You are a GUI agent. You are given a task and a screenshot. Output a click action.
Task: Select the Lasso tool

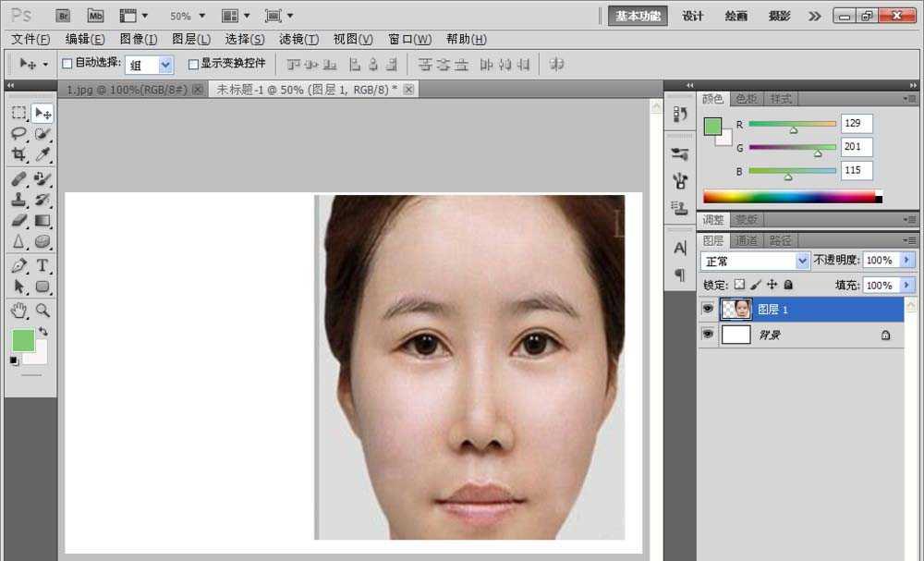click(18, 132)
